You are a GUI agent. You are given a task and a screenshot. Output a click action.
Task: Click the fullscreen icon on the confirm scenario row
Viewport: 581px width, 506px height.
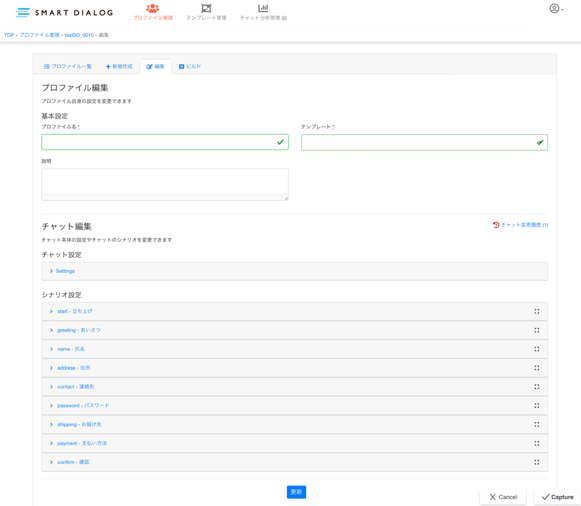coord(537,462)
